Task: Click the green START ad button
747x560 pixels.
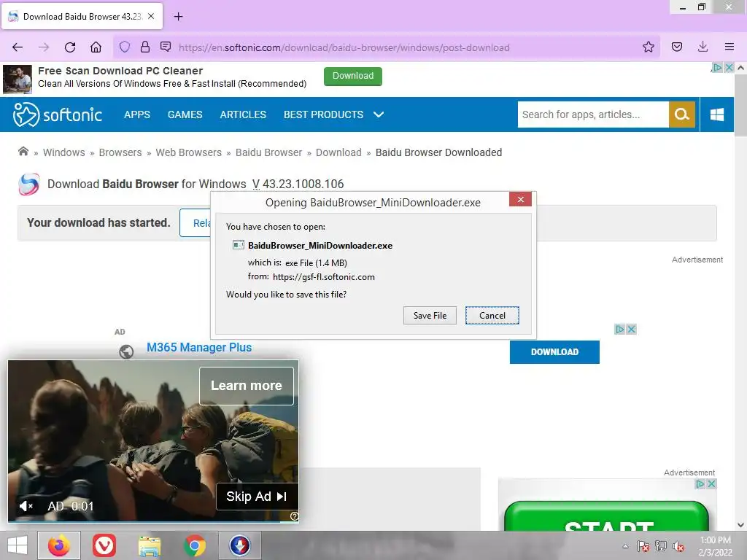Action: point(606,516)
